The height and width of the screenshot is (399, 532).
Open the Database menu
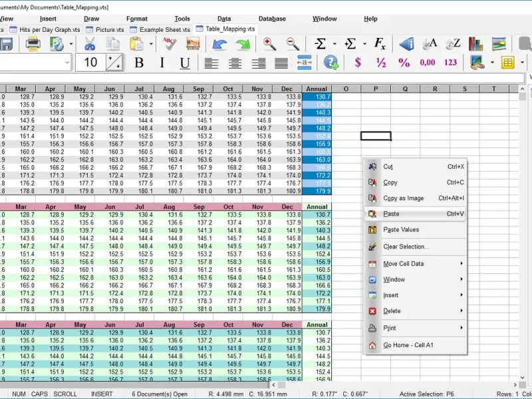272,19
